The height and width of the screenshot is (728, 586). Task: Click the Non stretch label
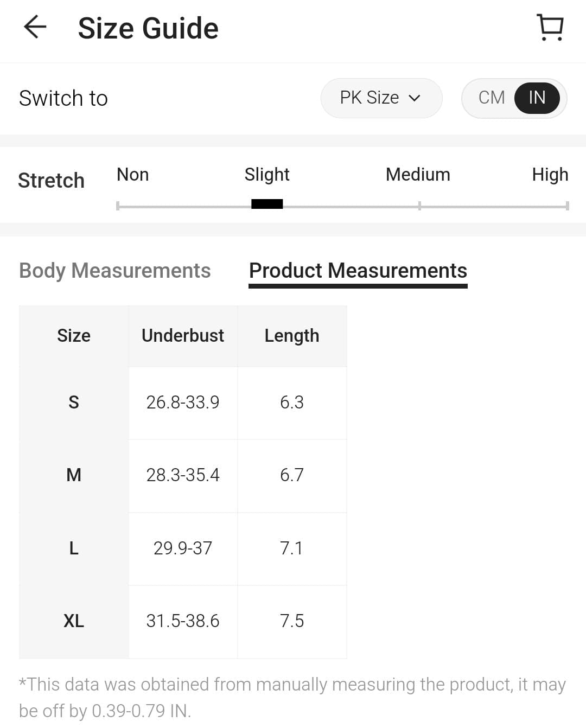point(132,175)
